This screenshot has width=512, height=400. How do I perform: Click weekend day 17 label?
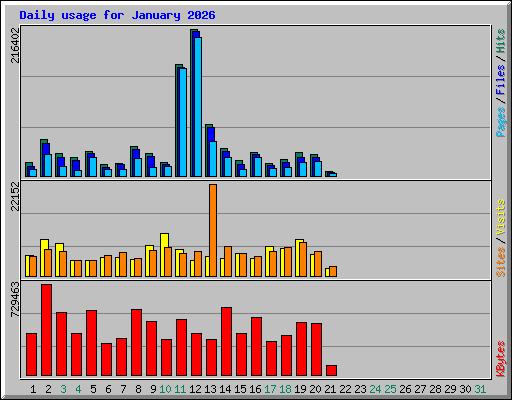(x=270, y=389)
